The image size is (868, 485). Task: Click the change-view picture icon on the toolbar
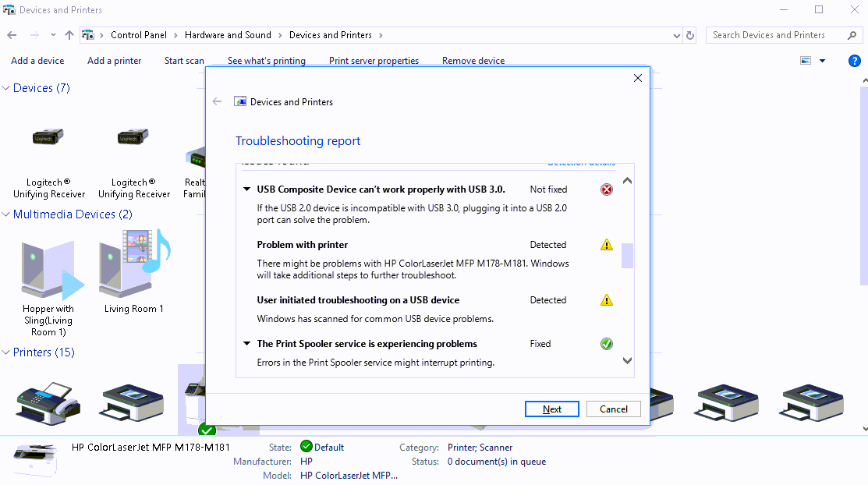805,60
